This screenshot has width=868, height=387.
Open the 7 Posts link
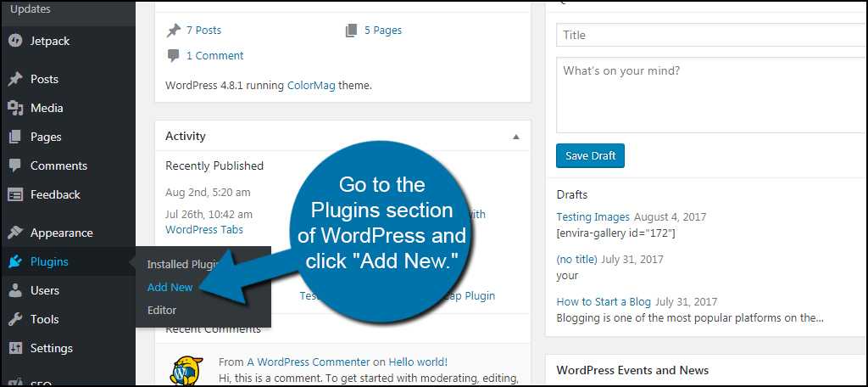coord(203,31)
